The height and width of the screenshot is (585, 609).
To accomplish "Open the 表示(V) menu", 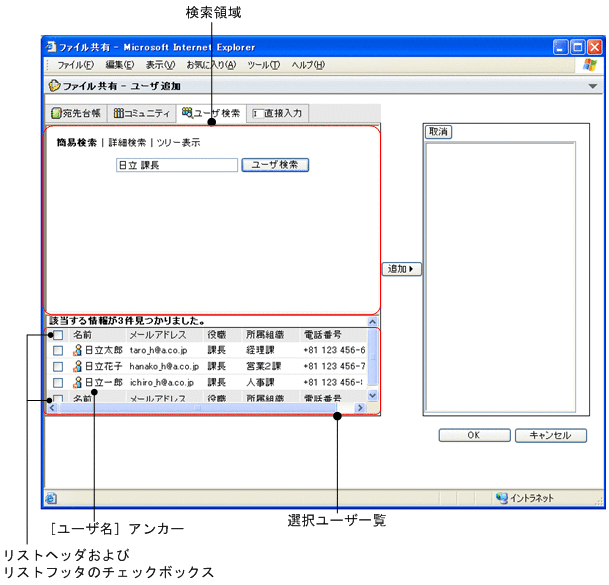I will (x=160, y=65).
